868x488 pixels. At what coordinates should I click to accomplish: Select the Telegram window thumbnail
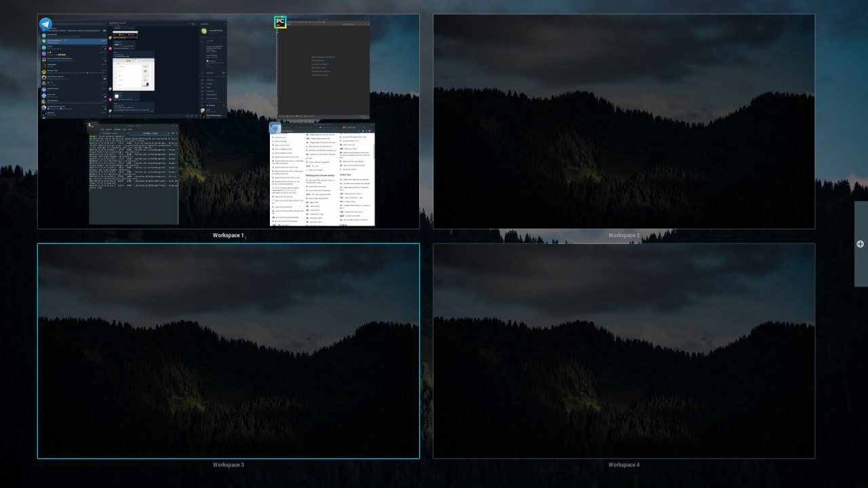(133, 69)
